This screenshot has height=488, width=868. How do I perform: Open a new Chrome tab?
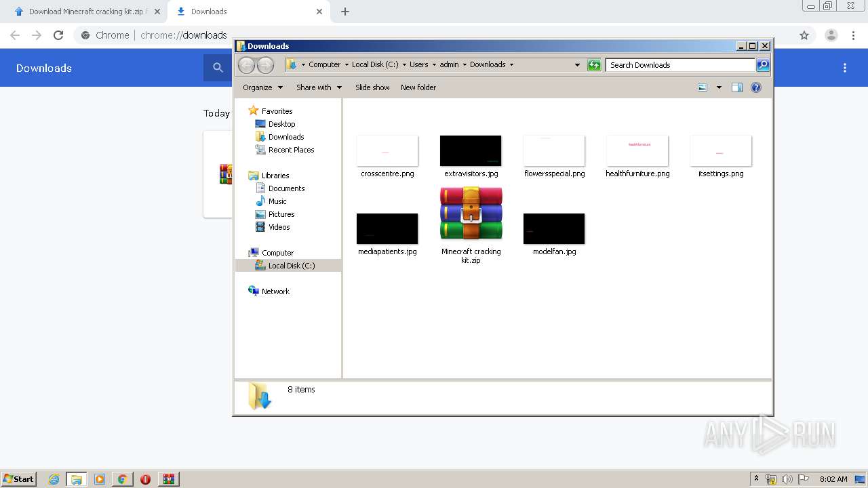[x=345, y=12]
